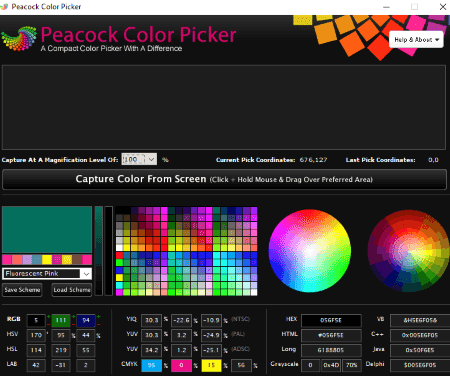Click the YUV ADSC field showing 34.2
The image size is (450, 376).
coord(151,350)
